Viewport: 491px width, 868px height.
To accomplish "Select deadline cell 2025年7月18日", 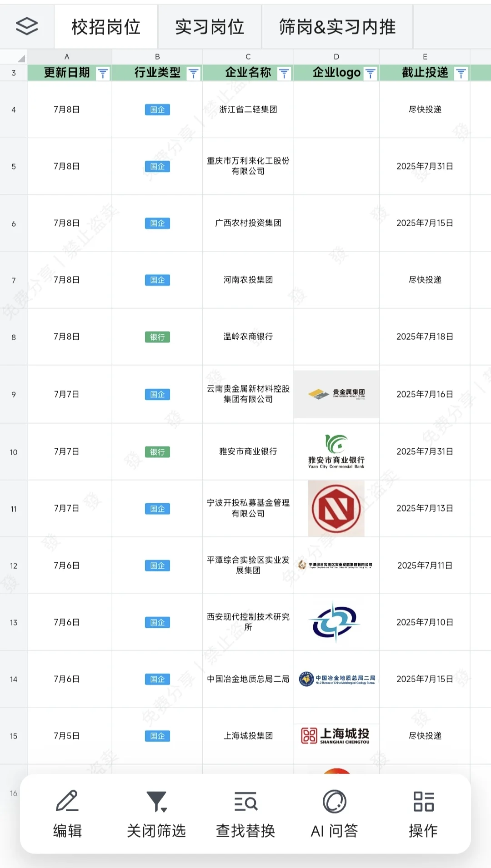I will coord(425,337).
